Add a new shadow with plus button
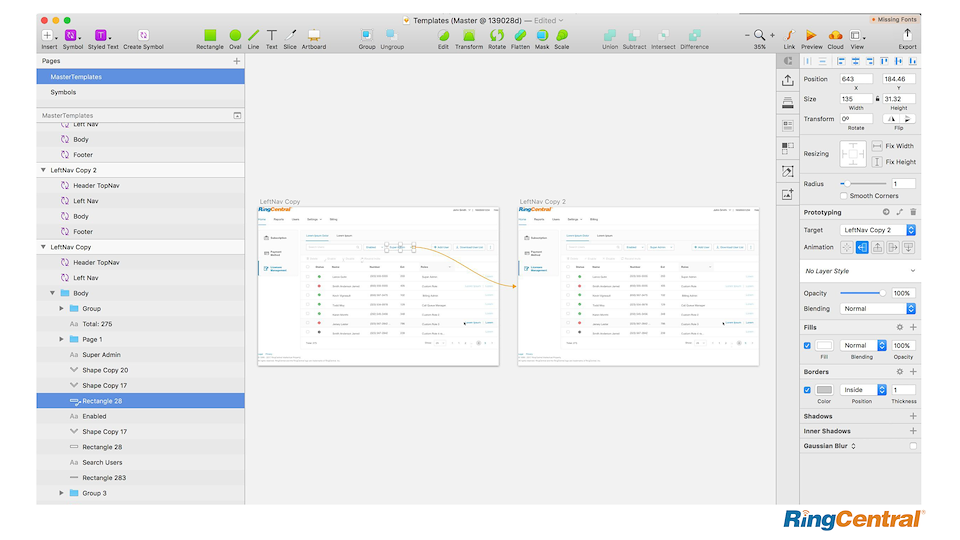 pos(913,416)
